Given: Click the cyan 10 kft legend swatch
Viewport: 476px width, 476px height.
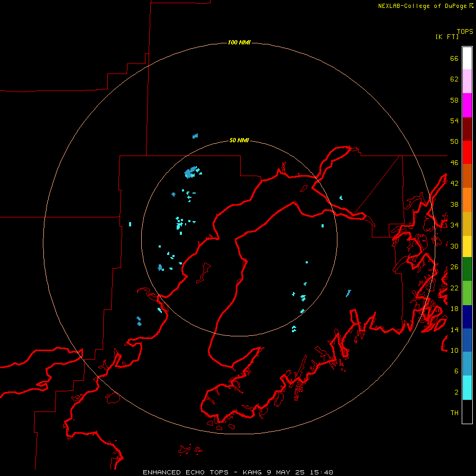Looking at the screenshot, I should point(467,388).
